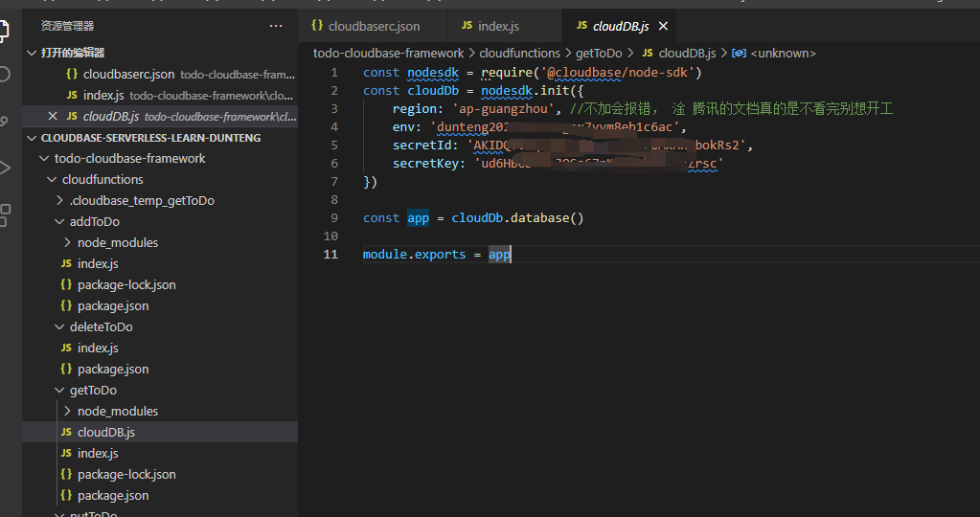Click line number 9 in the gutter
Image resolution: width=980 pixels, height=517 pixels.
pos(334,218)
